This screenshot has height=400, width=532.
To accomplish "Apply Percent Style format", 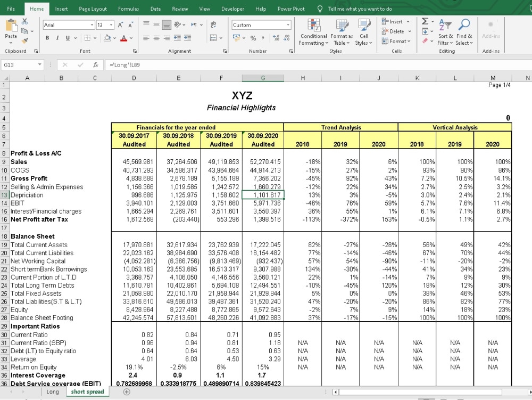I will point(253,38).
